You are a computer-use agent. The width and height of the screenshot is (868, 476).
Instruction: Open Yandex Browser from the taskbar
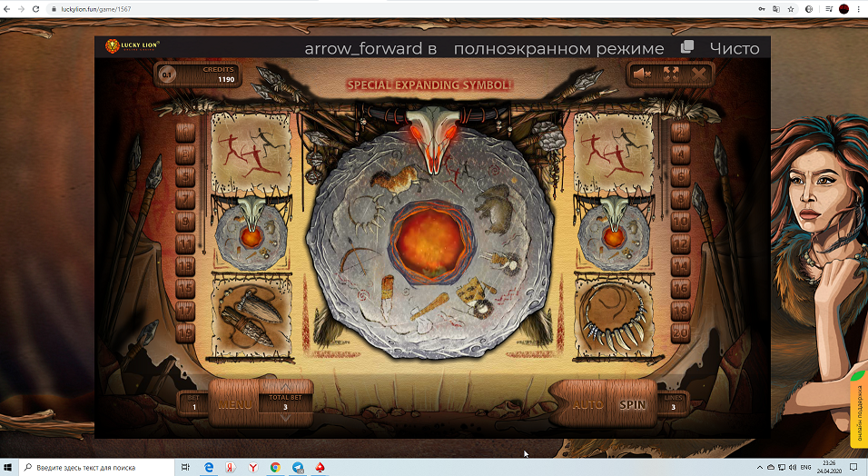point(252,468)
